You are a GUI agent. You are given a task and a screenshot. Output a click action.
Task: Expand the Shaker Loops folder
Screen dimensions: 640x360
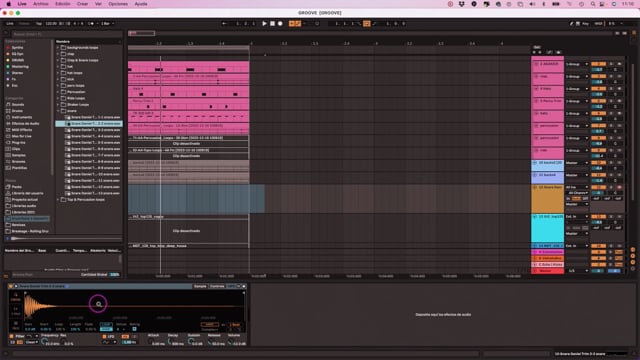[58, 104]
